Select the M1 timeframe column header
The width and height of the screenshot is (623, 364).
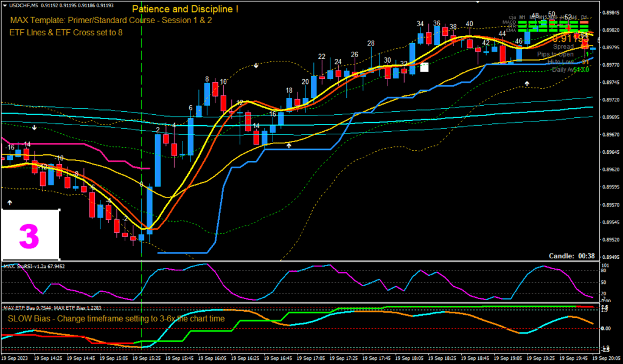(x=522, y=17)
